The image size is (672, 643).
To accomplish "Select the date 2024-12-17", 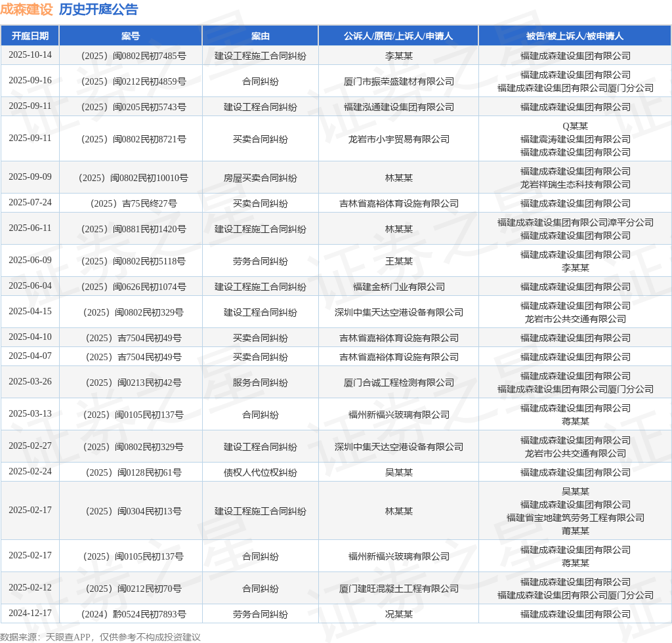I will click(x=30, y=613).
